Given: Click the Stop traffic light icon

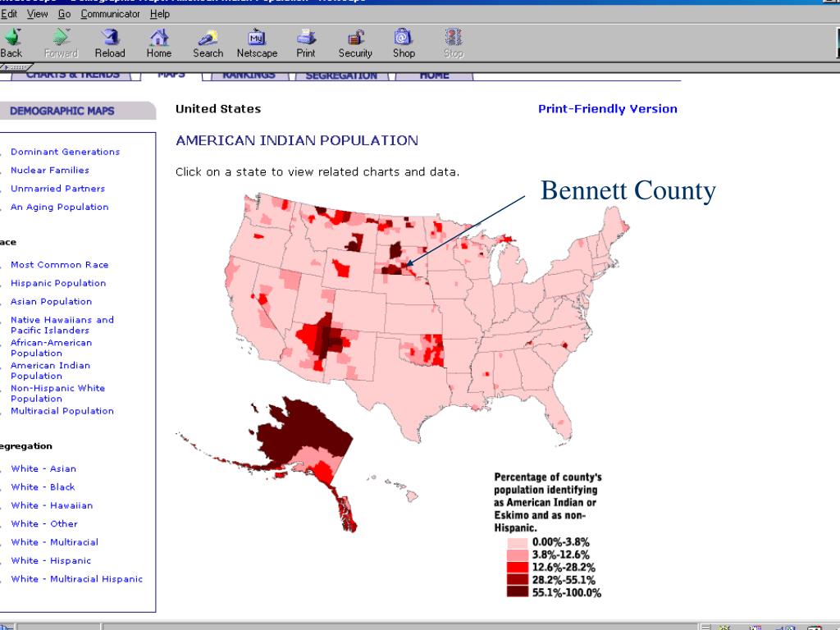Looking at the screenshot, I should click(453, 37).
